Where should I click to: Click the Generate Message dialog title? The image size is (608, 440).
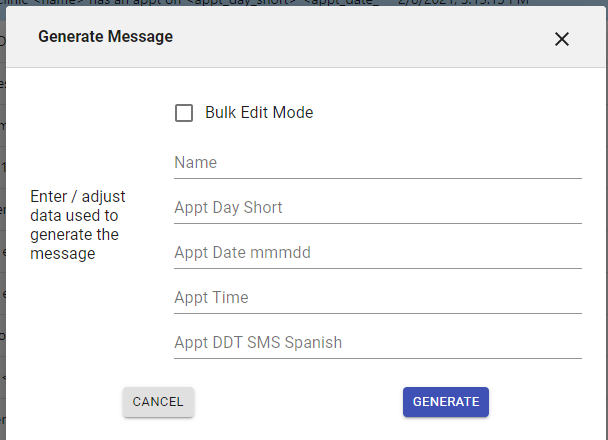(x=105, y=37)
